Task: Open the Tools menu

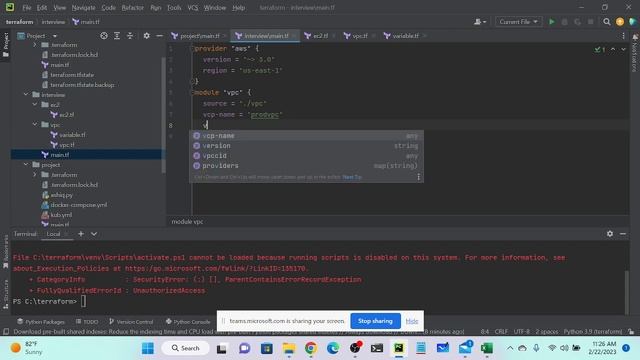Action: pyautogui.click(x=174, y=7)
